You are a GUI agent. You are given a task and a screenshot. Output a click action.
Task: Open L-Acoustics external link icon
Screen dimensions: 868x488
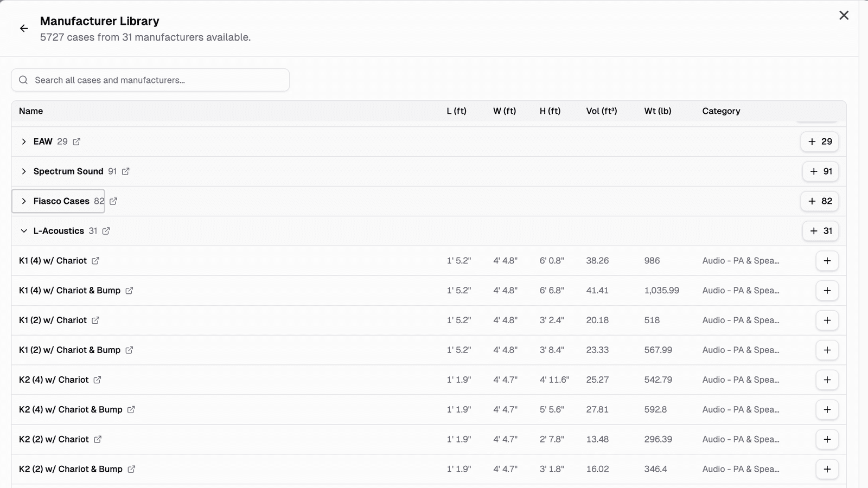[106, 231]
